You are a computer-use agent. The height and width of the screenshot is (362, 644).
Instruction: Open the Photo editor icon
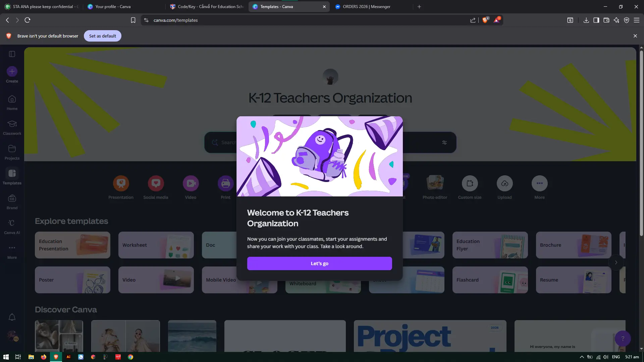click(x=435, y=183)
